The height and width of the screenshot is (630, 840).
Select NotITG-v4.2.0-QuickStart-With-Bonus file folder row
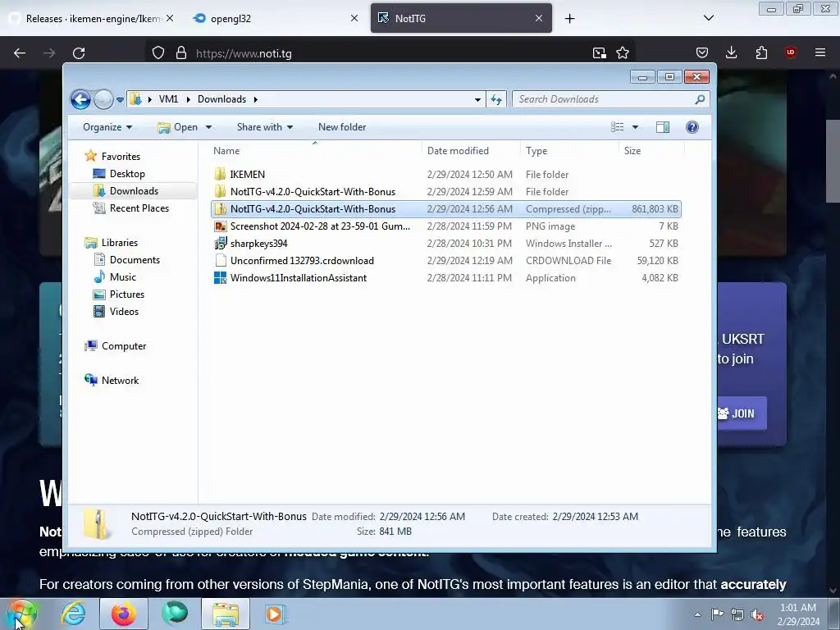pyautogui.click(x=445, y=191)
